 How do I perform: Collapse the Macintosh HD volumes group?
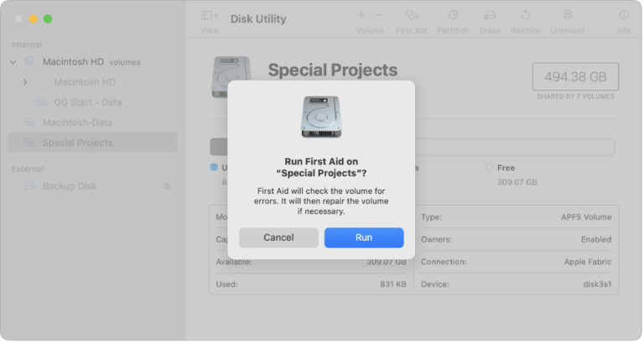[x=13, y=62]
